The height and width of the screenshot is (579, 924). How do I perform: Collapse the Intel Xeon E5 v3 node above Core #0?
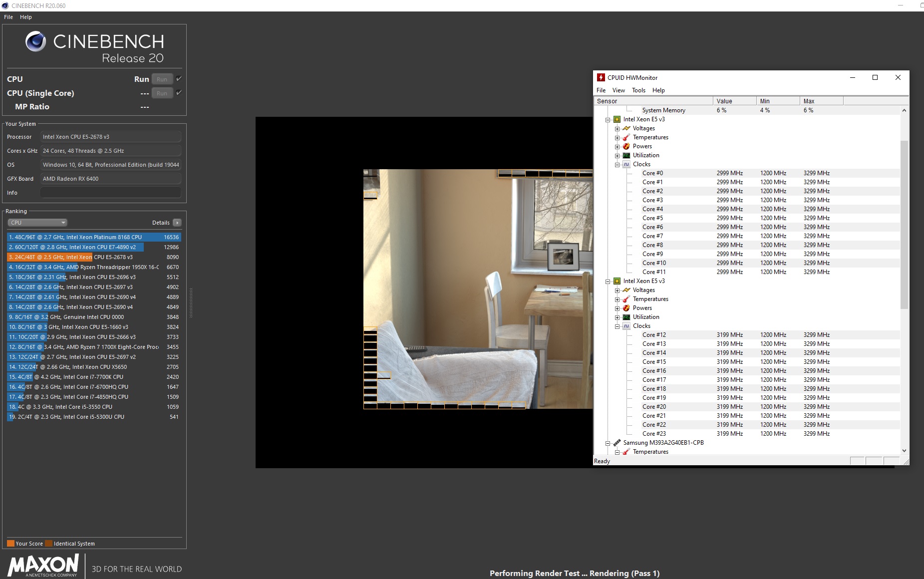pos(608,120)
